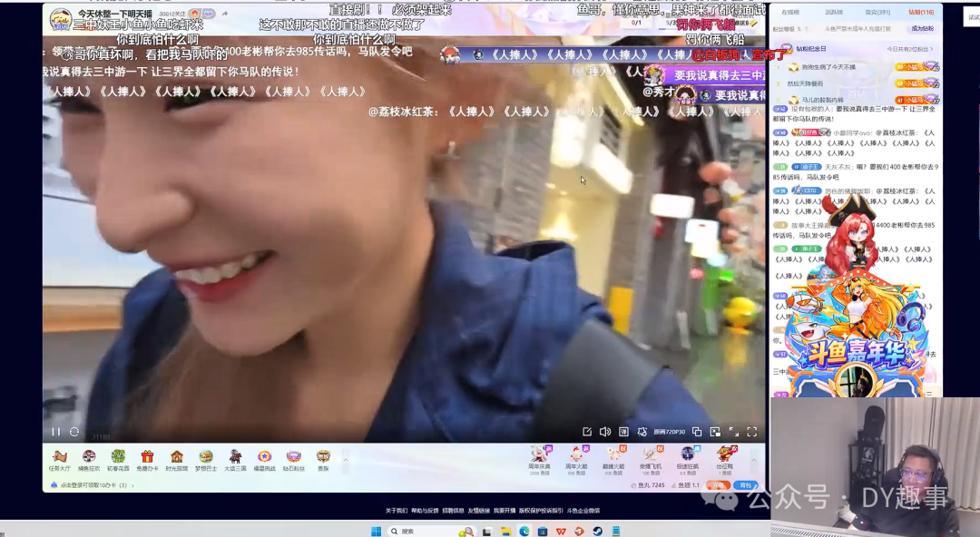Expand the activity icons row arrow

point(346,460)
